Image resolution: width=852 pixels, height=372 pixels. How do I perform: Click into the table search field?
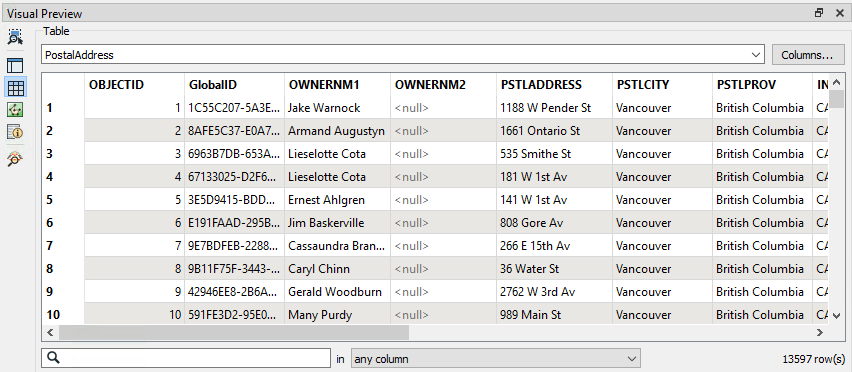186,358
